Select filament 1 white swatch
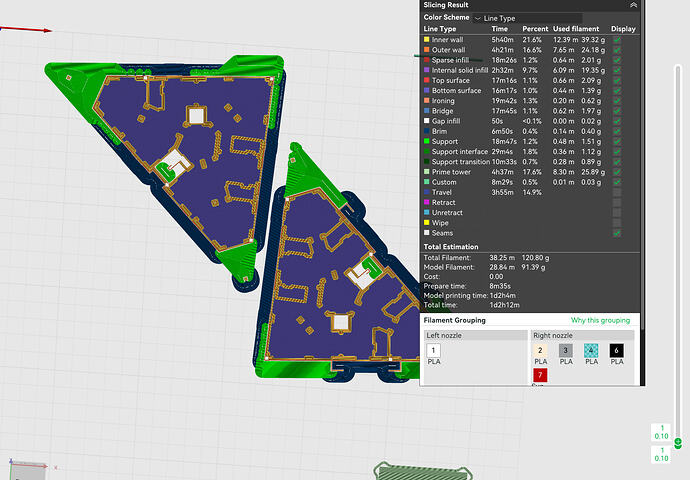690x480 pixels. 433,350
